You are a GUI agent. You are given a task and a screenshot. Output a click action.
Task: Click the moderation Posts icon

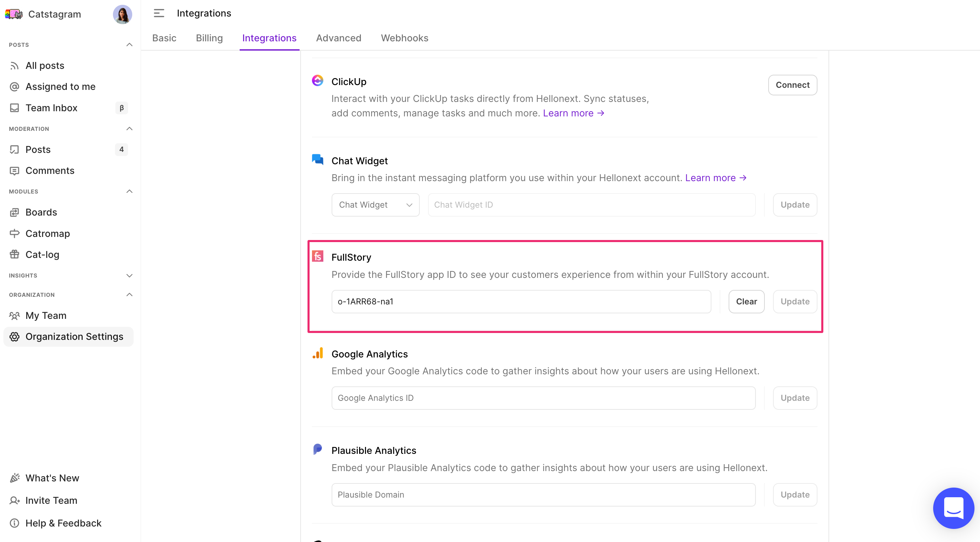pyautogui.click(x=14, y=149)
